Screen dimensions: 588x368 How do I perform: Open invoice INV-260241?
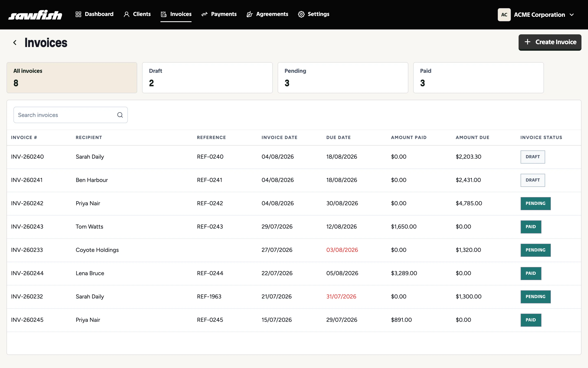tap(27, 180)
